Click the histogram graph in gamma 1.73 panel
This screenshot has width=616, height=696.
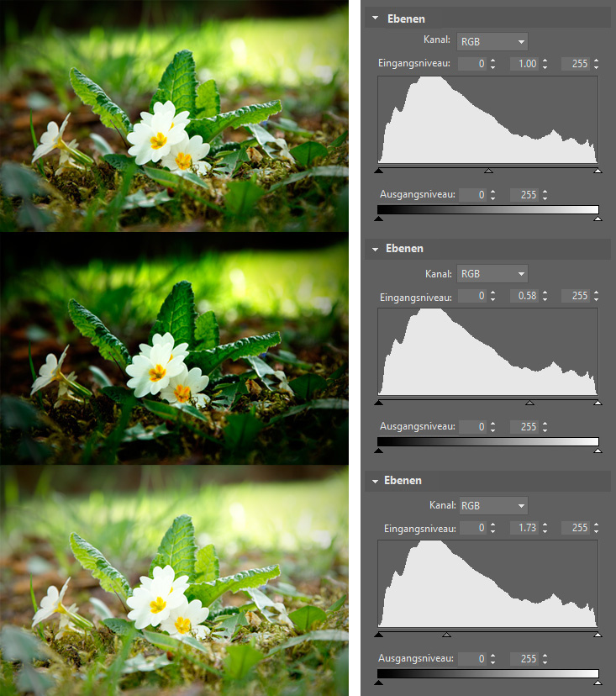pyautogui.click(x=487, y=583)
